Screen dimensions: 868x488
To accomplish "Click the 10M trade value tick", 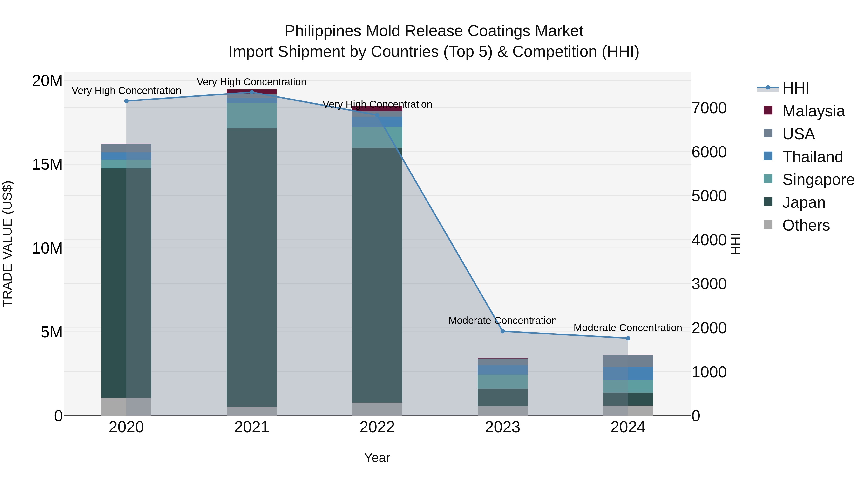I will [47, 248].
